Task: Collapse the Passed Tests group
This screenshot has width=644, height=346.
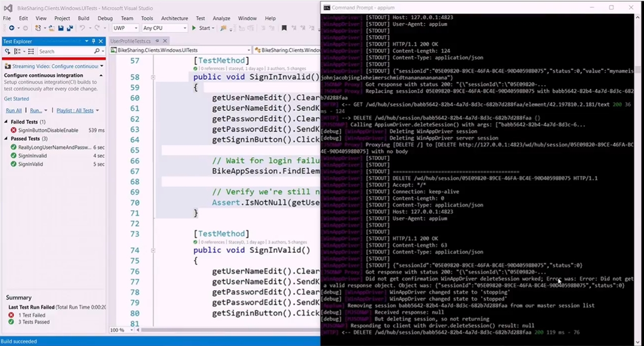Action: (x=6, y=138)
